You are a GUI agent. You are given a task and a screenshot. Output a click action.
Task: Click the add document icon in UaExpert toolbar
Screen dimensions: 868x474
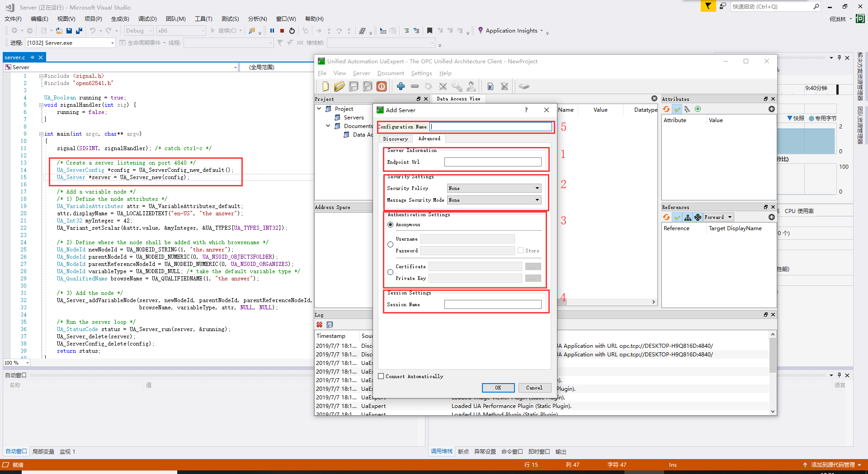click(491, 86)
